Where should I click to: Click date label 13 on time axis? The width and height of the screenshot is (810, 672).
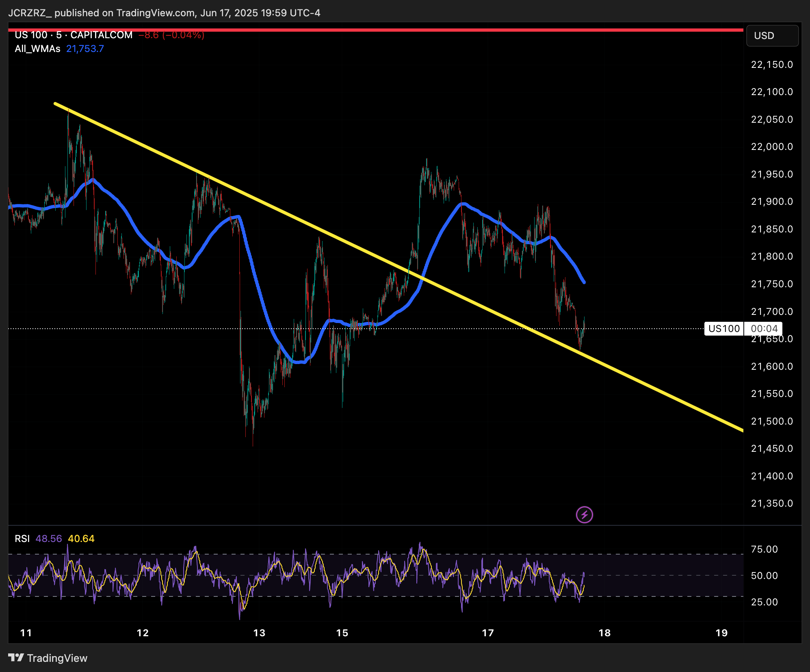[x=259, y=633]
